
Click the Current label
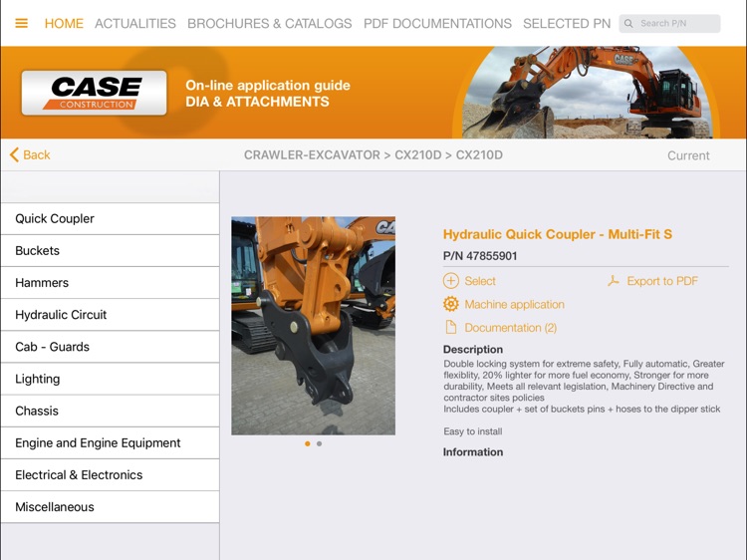tap(688, 155)
